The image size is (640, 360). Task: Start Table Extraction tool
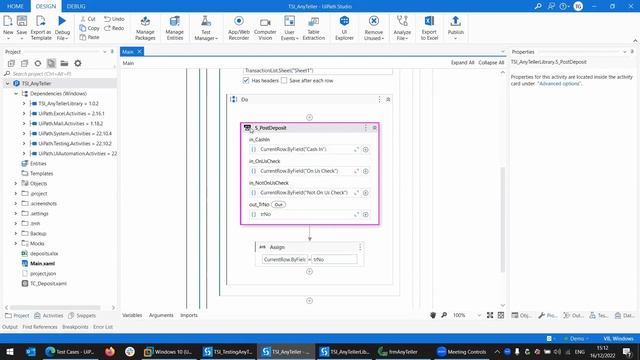tap(313, 28)
